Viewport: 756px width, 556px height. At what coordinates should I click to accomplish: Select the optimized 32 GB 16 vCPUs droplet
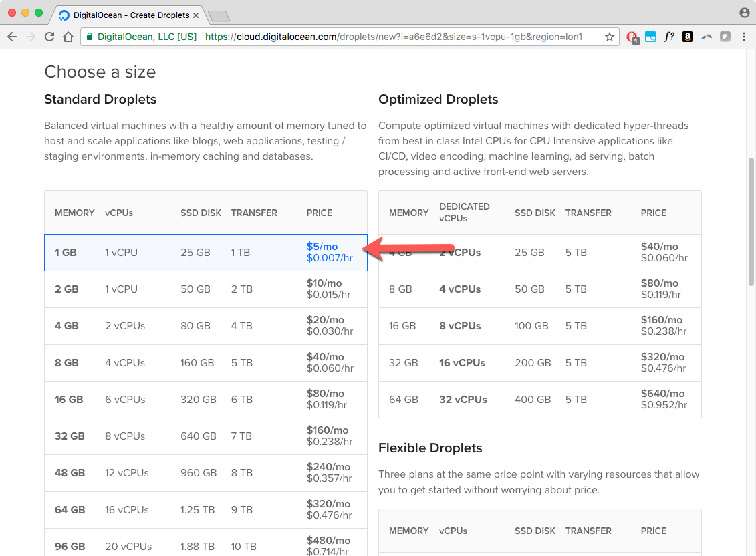point(540,363)
